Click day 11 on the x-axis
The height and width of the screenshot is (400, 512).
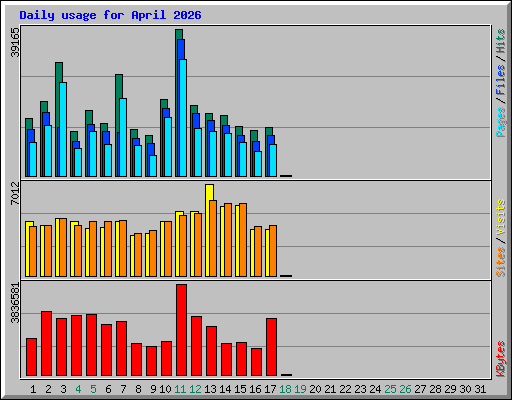(180, 389)
